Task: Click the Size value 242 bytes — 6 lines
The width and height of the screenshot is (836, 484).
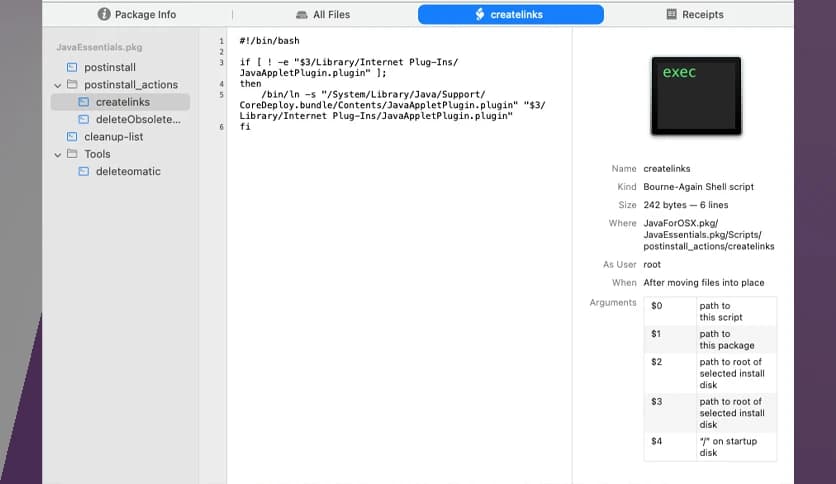Action: tap(686, 205)
